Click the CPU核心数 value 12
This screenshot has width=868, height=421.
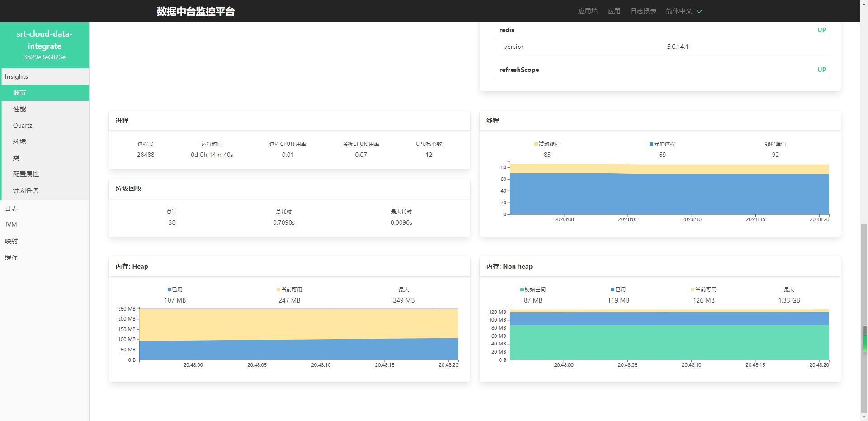(429, 155)
